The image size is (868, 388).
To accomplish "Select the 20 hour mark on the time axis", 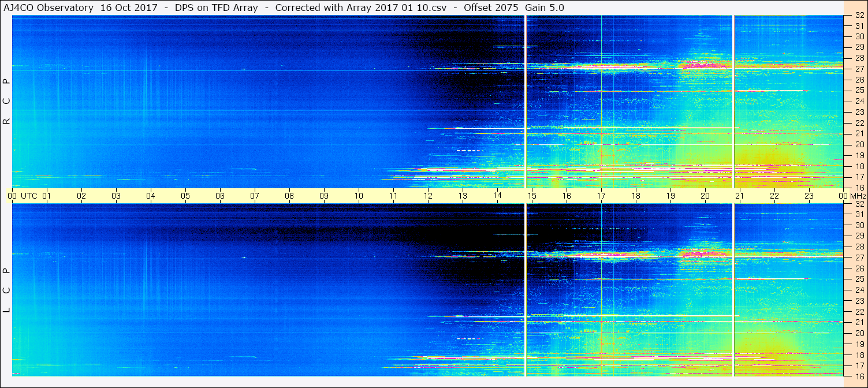I will (x=705, y=196).
